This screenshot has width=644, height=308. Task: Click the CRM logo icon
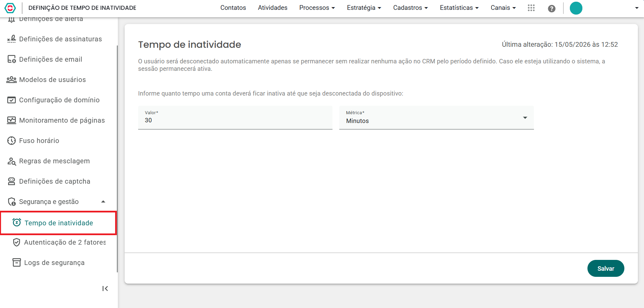[x=10, y=8]
